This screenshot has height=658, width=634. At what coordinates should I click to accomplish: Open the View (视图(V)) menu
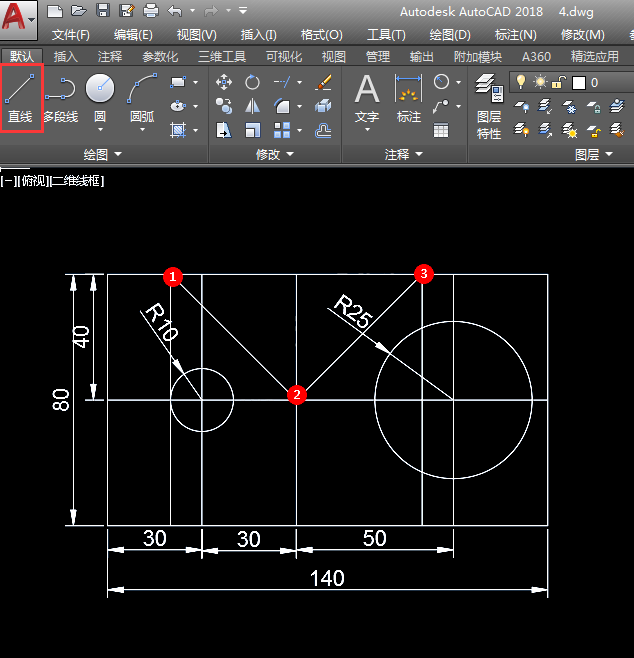pos(196,35)
